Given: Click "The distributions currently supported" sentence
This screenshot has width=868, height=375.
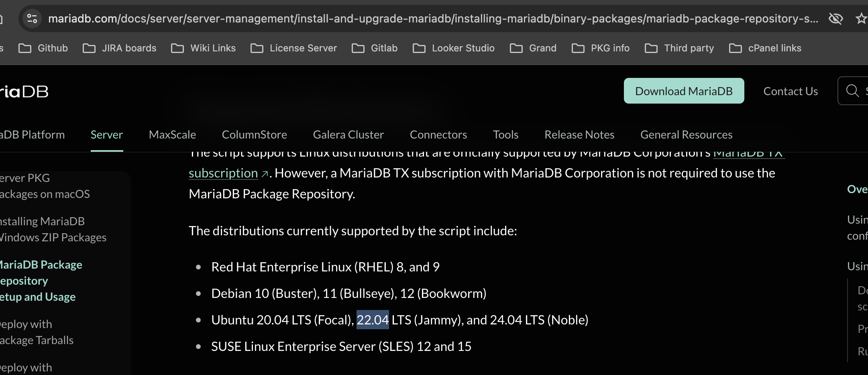Looking at the screenshot, I should pos(353,230).
